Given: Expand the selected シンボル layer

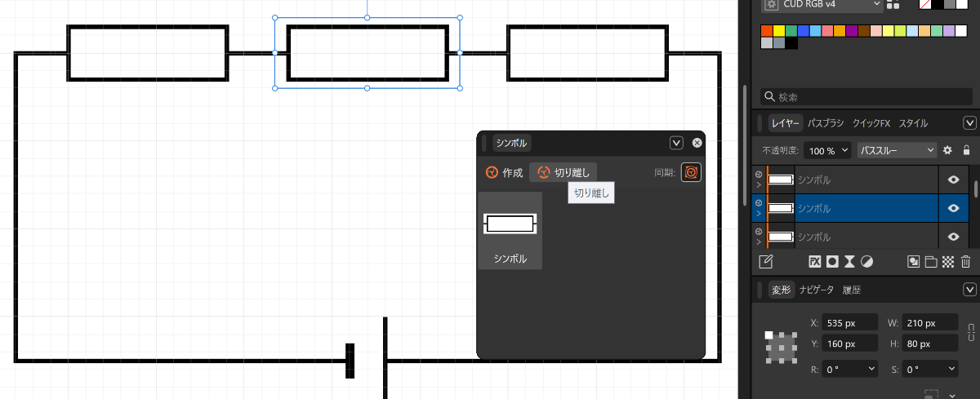Looking at the screenshot, I should tap(759, 214).
